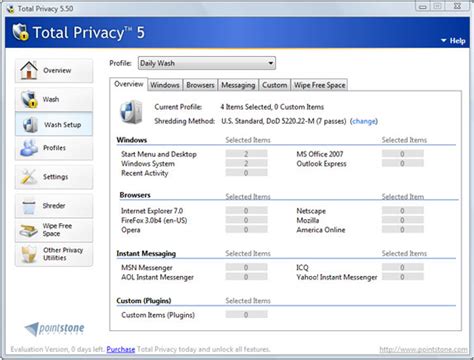Screen dimensions: 474x360
Task: Click the Opera browser label
Action: point(131,230)
